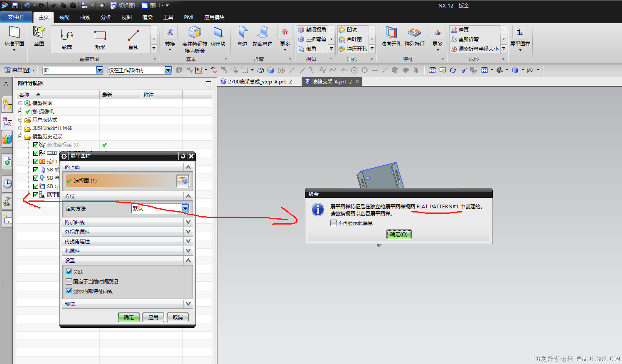
Task: Sort navigator by 名称 column header
Action: tap(58, 95)
